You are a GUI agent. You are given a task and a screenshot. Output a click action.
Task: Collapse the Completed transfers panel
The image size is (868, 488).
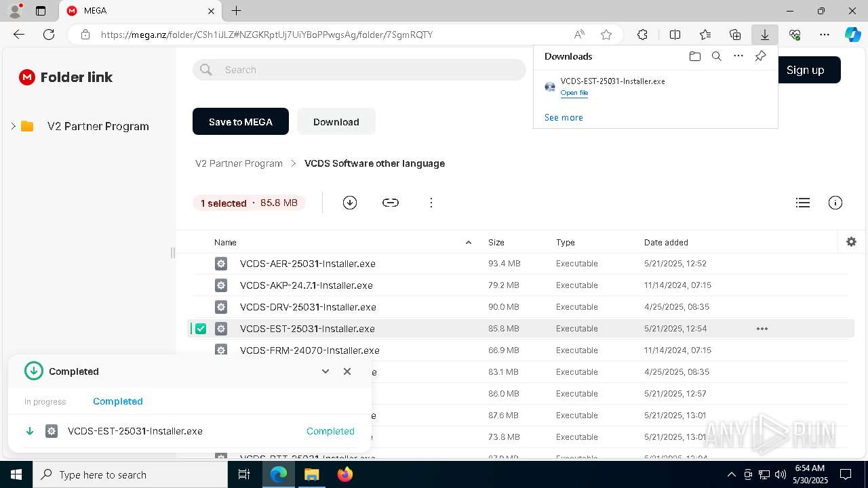coord(325,371)
